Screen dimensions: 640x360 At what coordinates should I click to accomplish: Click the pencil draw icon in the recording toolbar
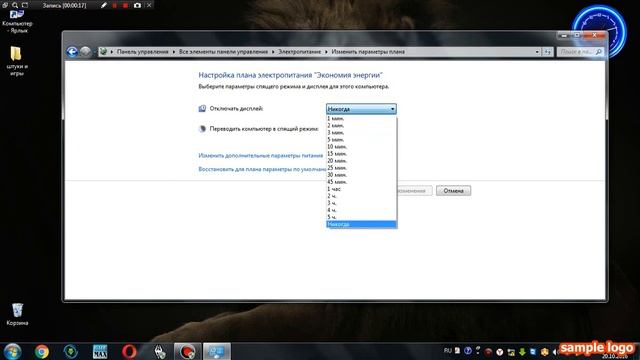104,5
